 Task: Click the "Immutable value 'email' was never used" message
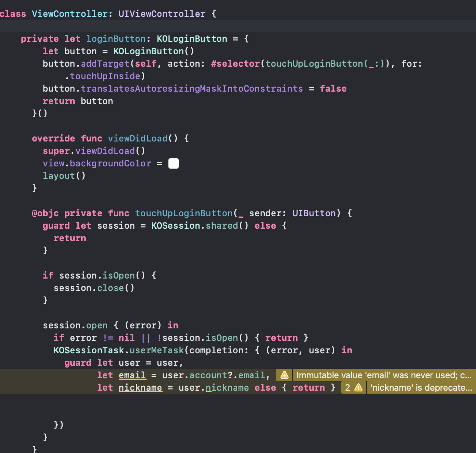pyautogui.click(x=384, y=375)
